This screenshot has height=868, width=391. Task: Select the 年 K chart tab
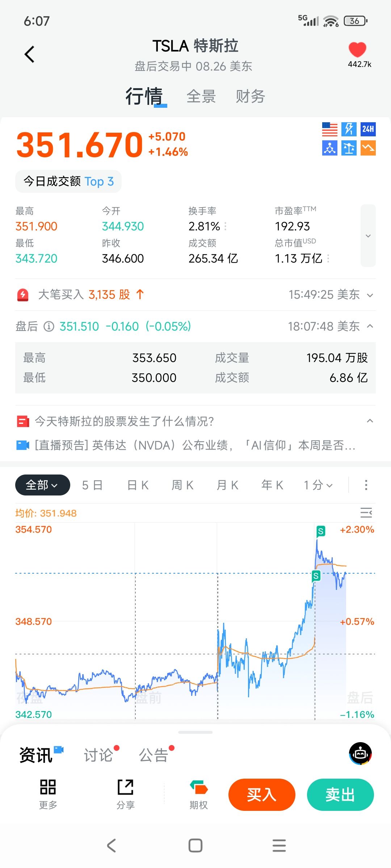click(272, 485)
